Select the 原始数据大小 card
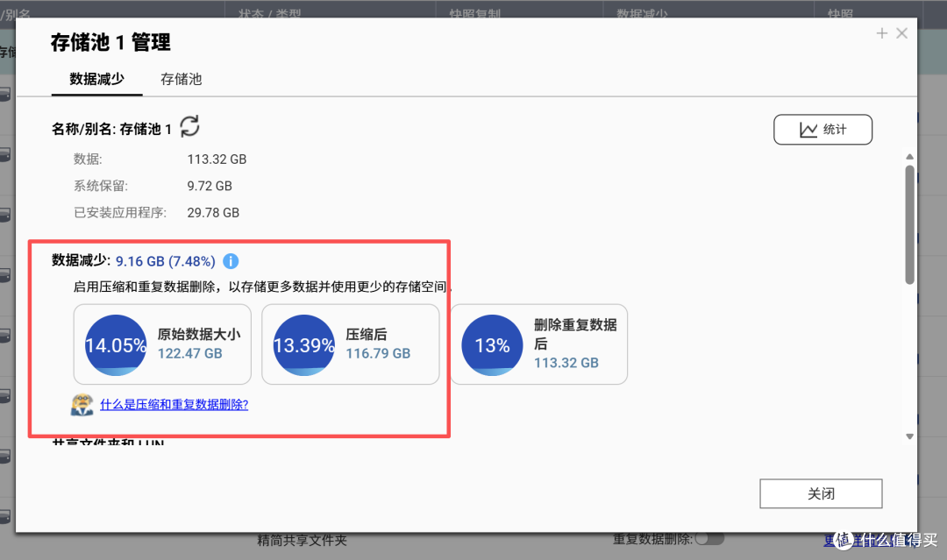This screenshot has width=947, height=560. pyautogui.click(x=162, y=344)
